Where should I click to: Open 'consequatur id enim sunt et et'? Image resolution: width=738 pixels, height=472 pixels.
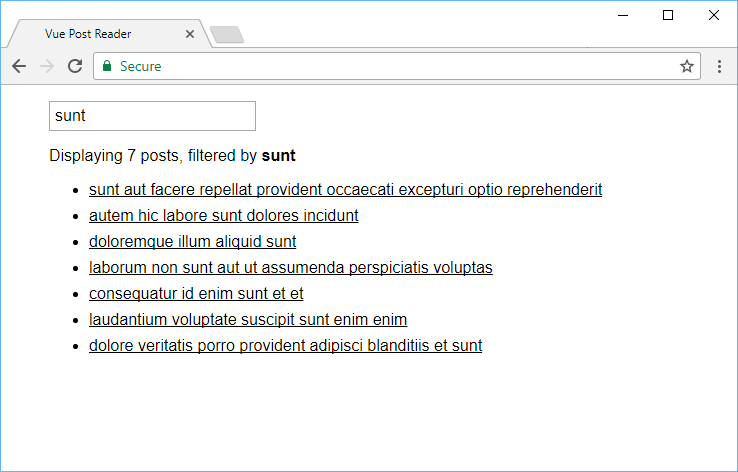coord(196,293)
